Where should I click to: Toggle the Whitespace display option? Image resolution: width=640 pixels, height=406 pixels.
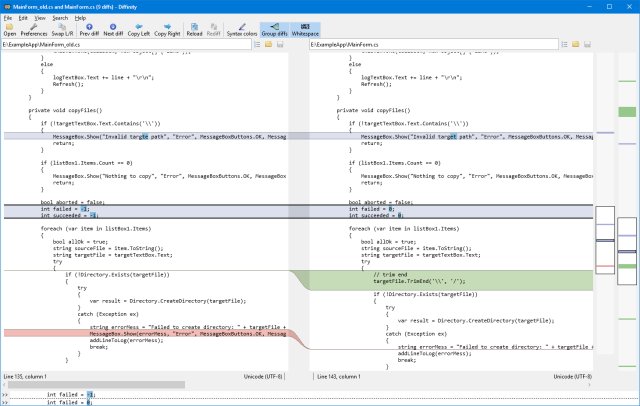[305, 30]
